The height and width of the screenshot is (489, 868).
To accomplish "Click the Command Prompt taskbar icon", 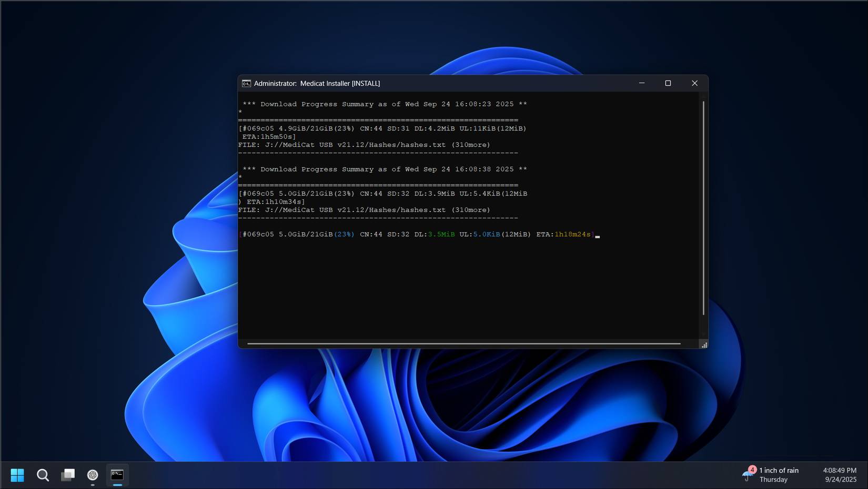I will coord(117,475).
